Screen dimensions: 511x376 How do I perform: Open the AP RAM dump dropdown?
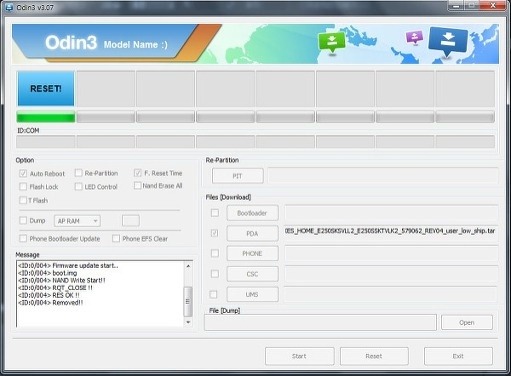pos(77,221)
